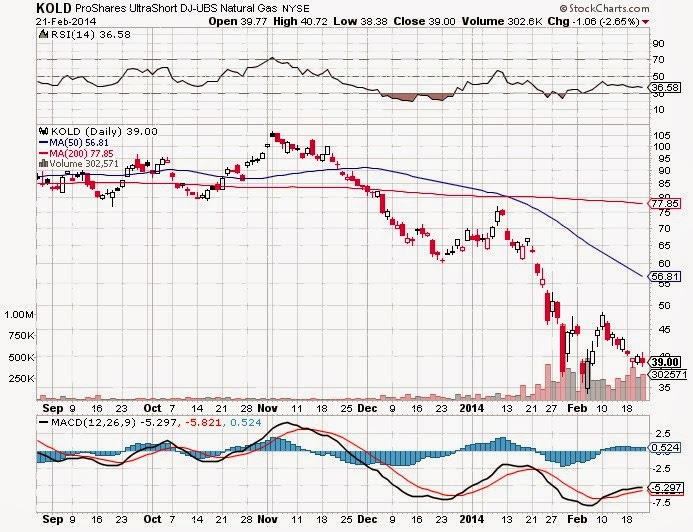This screenshot has height=532, width=693.
Task: Click the StockCharts.com copyright label
Action: [604, 8]
